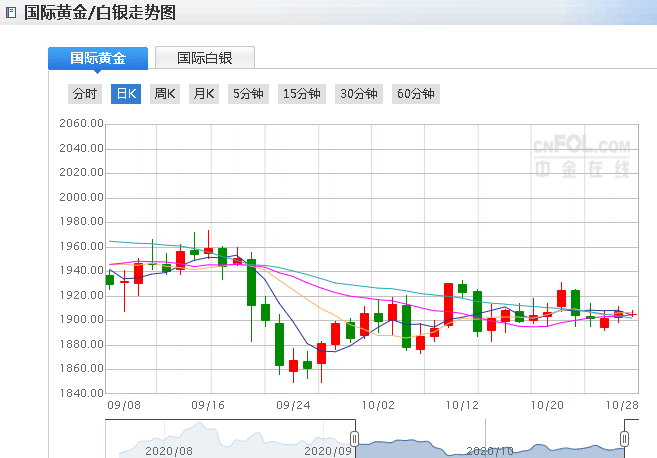The height and width of the screenshot is (458, 657).
Task: Switch chart to 周K weekly view
Action: click(165, 94)
